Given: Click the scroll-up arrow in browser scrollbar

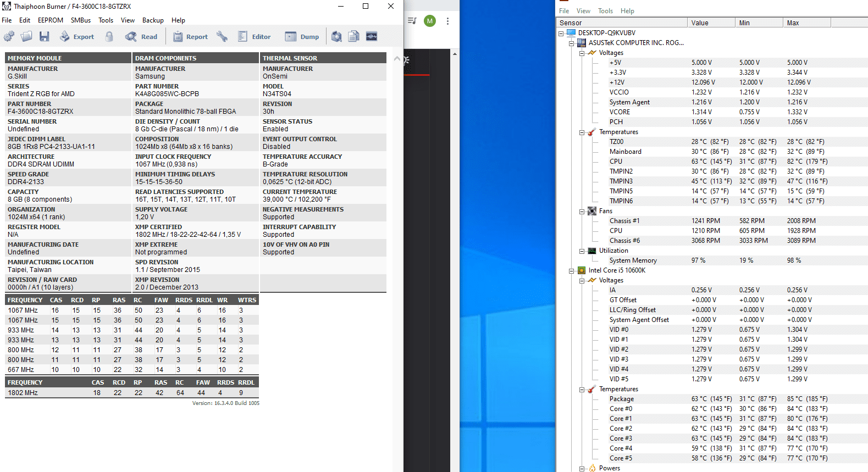Looking at the screenshot, I should 455,54.
